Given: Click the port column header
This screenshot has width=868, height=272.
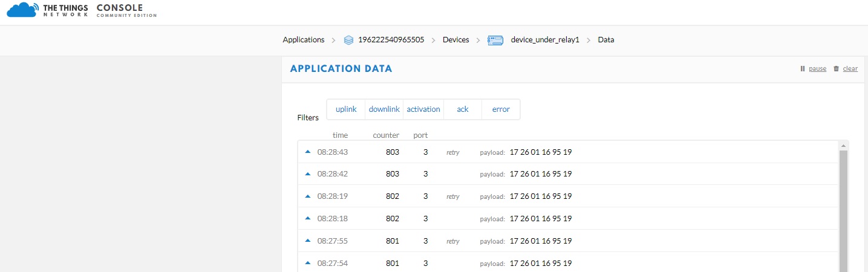Looking at the screenshot, I should [420, 135].
